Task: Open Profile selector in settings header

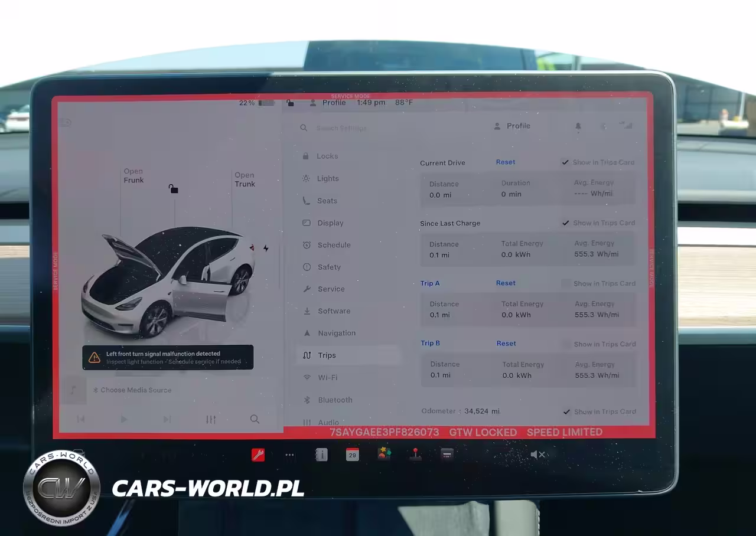Action: click(512, 126)
